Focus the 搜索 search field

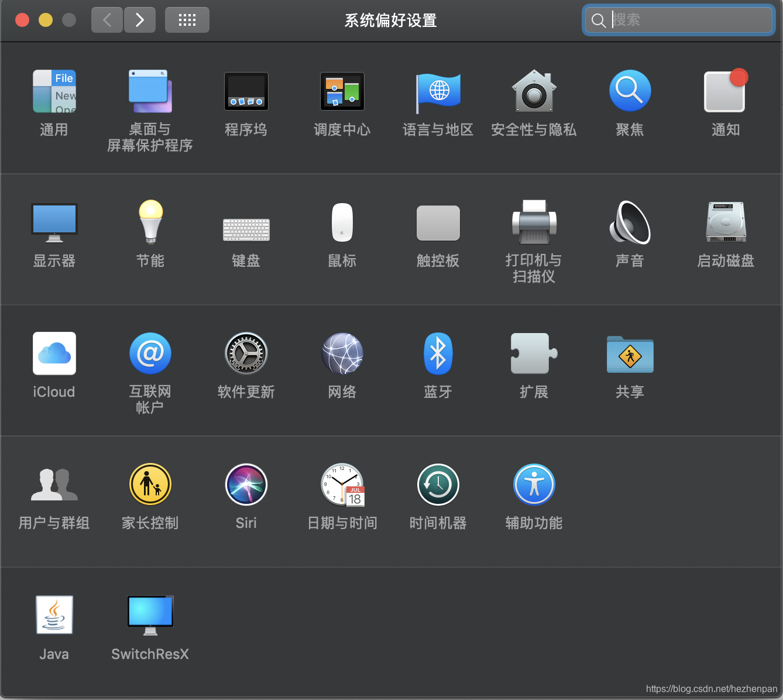[x=679, y=20]
